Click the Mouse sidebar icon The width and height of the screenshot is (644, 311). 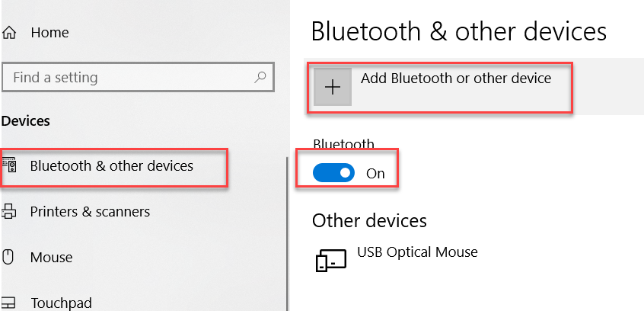pos(9,257)
